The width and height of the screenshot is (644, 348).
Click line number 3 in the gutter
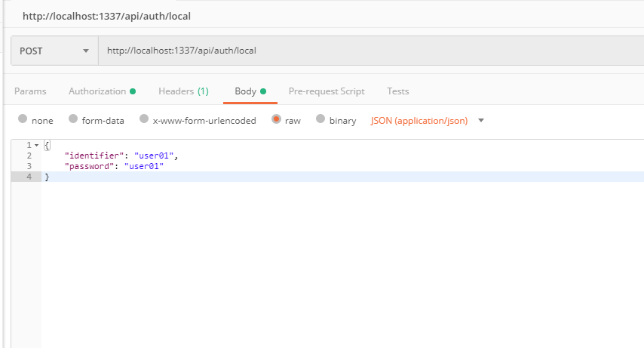click(x=29, y=166)
